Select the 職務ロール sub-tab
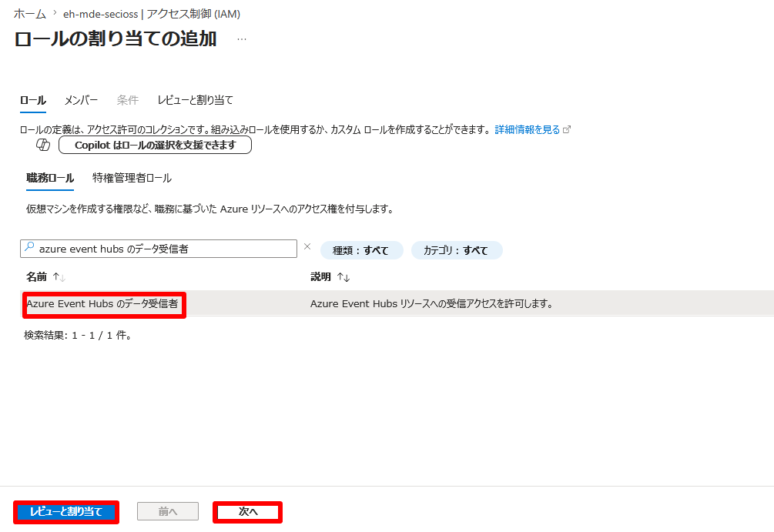The width and height of the screenshot is (774, 532). 50,178
